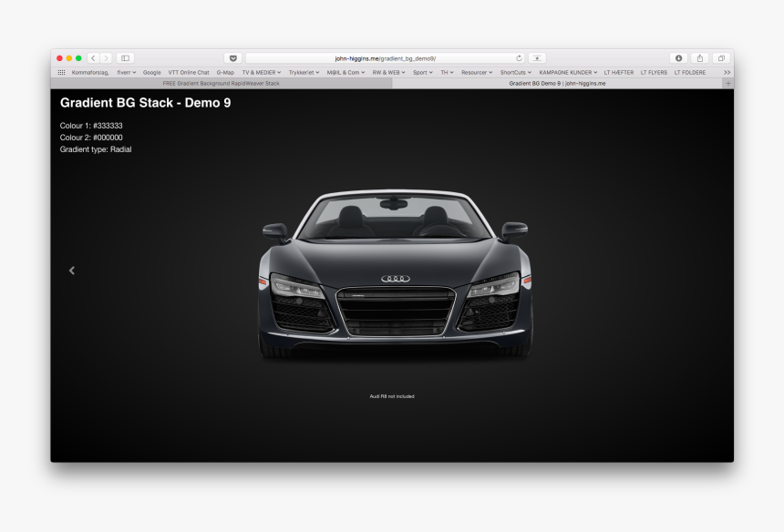
Task: Toggle the Safari sidebar
Action: 124,56
